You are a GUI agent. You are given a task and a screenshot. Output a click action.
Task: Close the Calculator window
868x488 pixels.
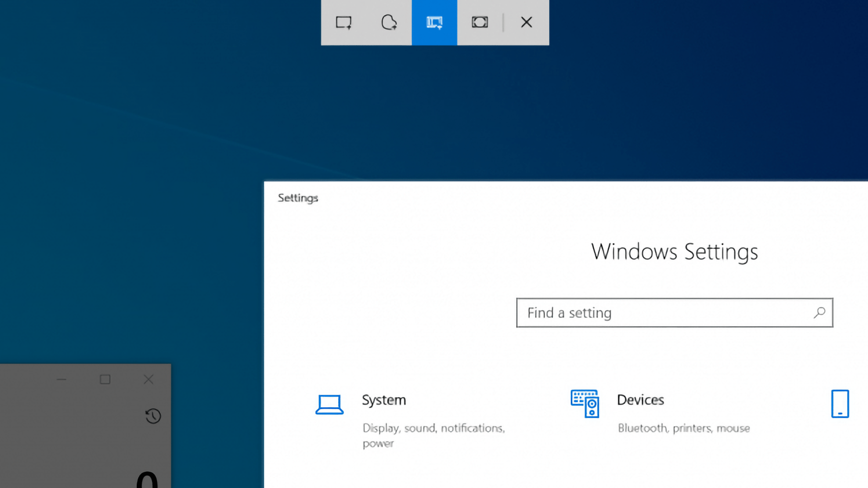coord(148,379)
